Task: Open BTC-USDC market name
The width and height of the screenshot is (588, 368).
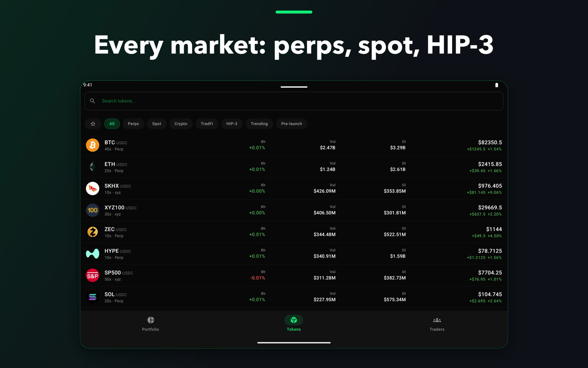Action: 116,142
